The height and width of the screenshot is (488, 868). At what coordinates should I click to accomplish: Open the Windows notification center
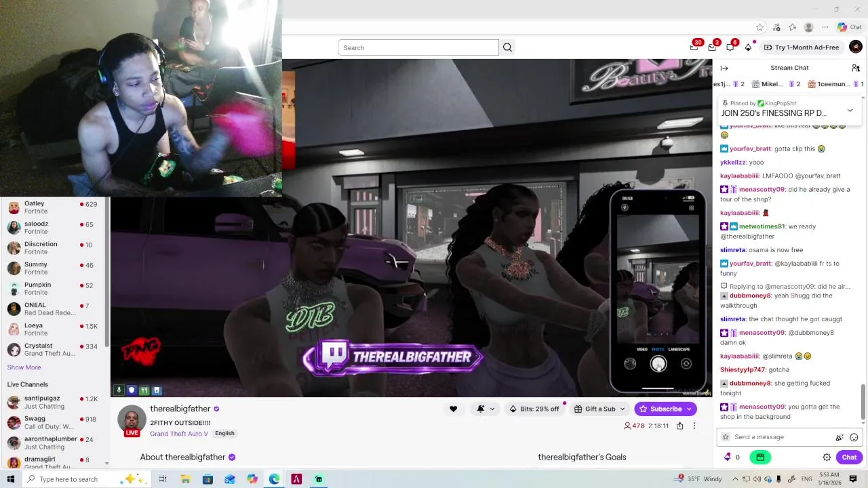tap(853, 479)
